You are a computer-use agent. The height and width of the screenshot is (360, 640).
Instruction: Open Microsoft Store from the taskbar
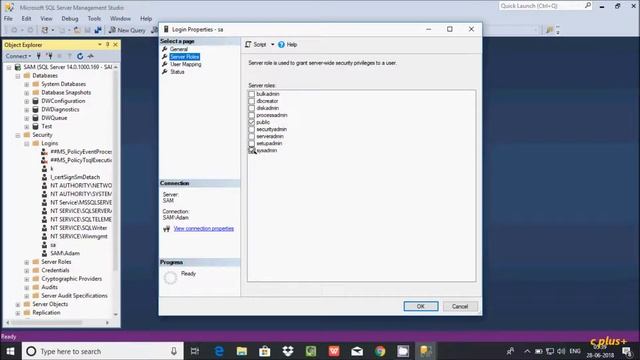(264, 351)
